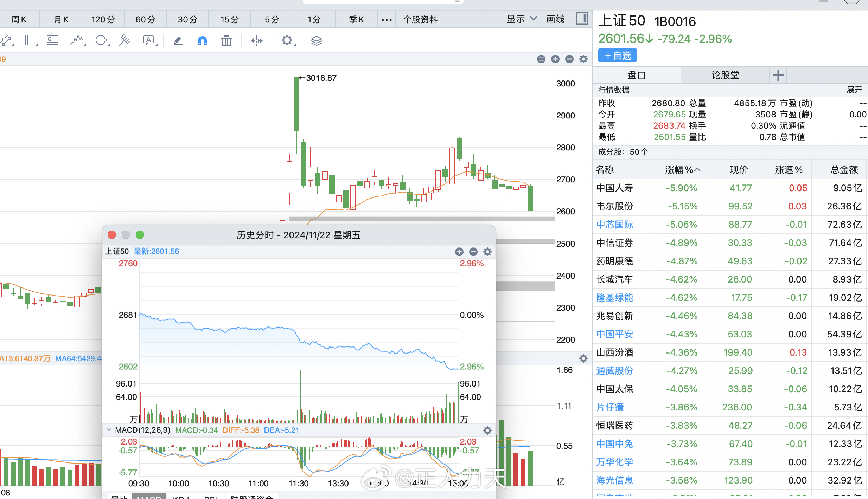
Task: Select the trend line drawing tool
Action: [6, 41]
